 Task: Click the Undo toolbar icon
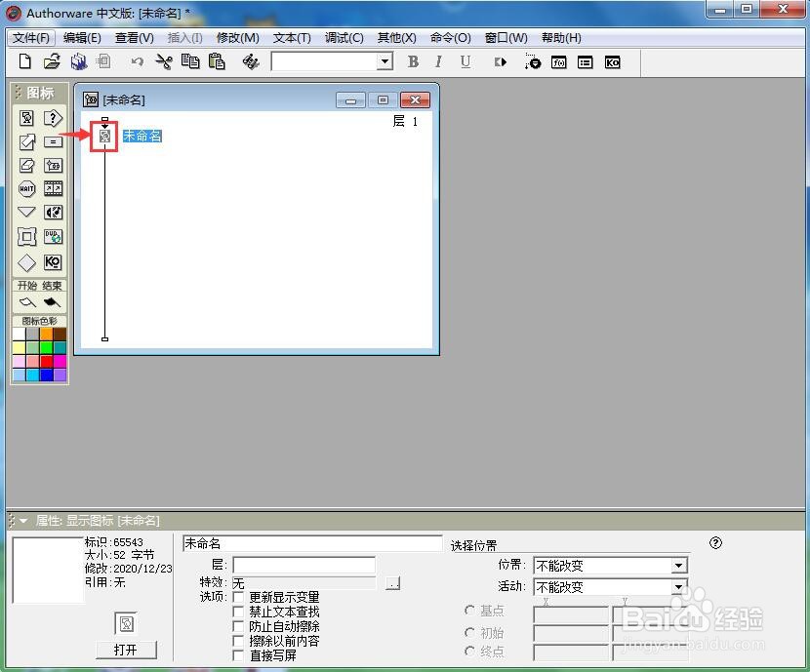point(137,62)
